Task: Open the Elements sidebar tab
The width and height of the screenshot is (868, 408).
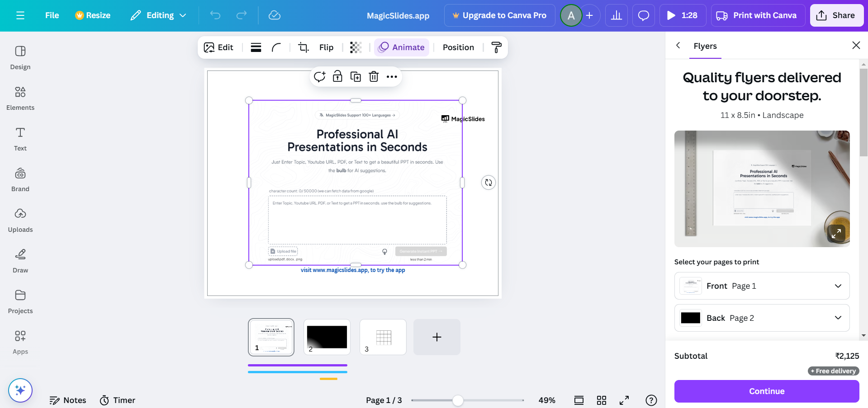Action: click(20, 98)
